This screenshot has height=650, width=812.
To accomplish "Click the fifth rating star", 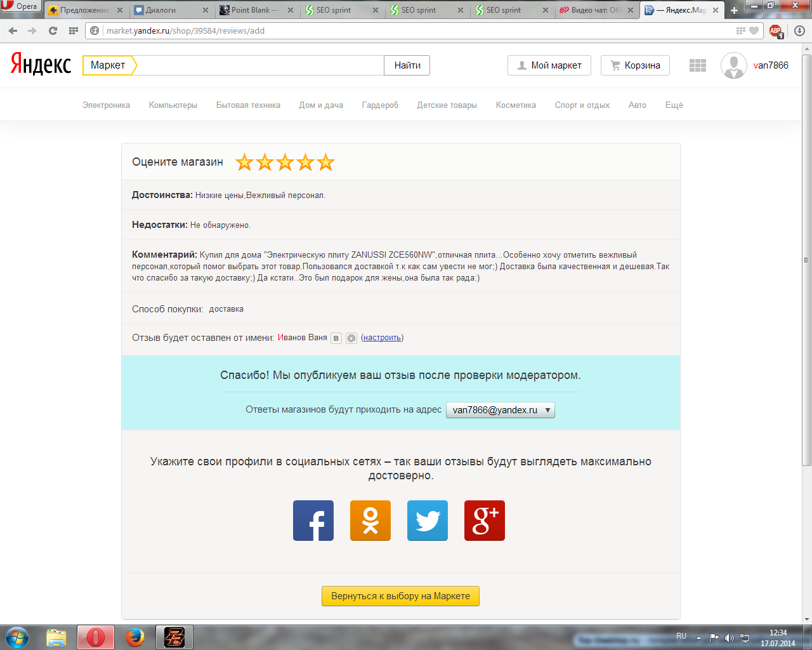I will 325,162.
